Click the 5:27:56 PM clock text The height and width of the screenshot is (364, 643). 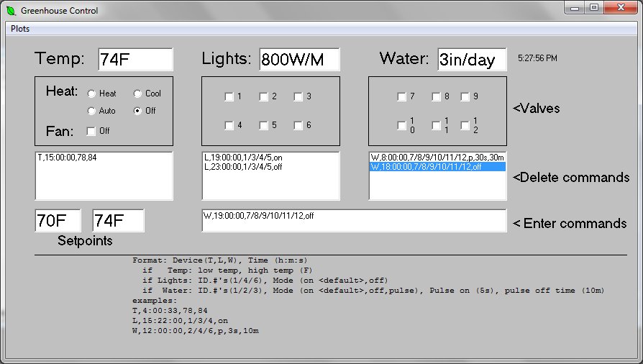coord(537,58)
